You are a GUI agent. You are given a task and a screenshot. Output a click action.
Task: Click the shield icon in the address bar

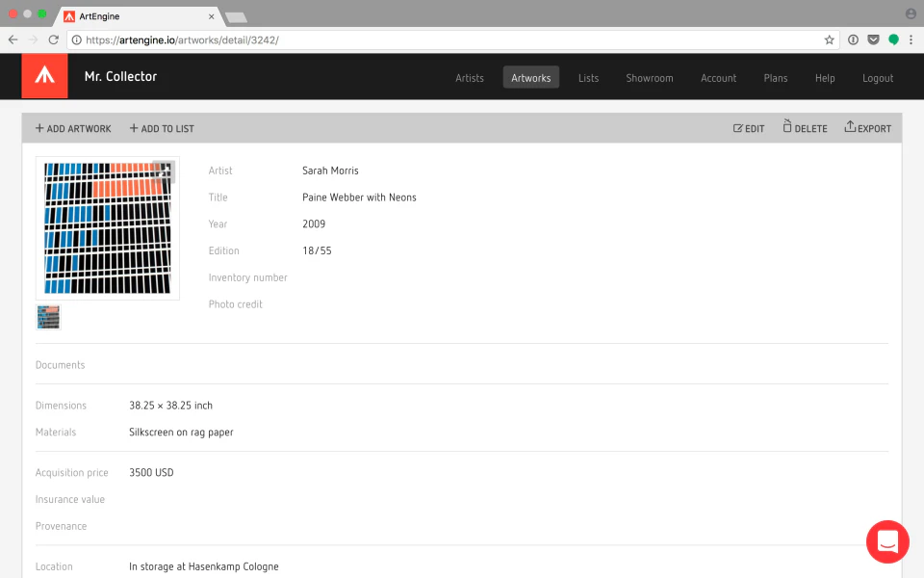click(x=874, y=39)
